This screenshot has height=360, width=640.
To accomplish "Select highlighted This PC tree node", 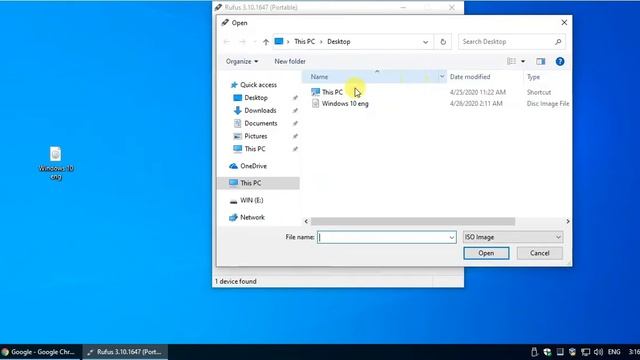I will tap(258, 183).
